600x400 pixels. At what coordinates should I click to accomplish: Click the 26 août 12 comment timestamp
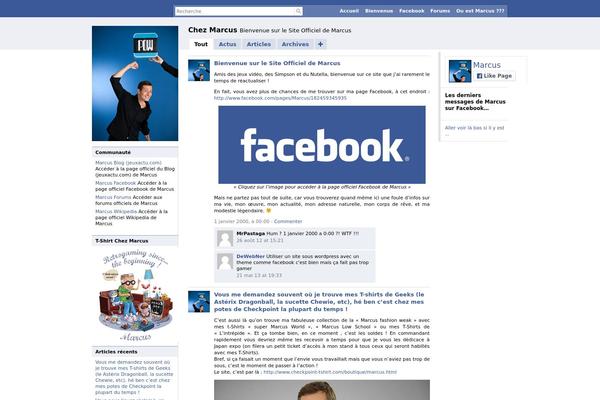tap(260, 240)
